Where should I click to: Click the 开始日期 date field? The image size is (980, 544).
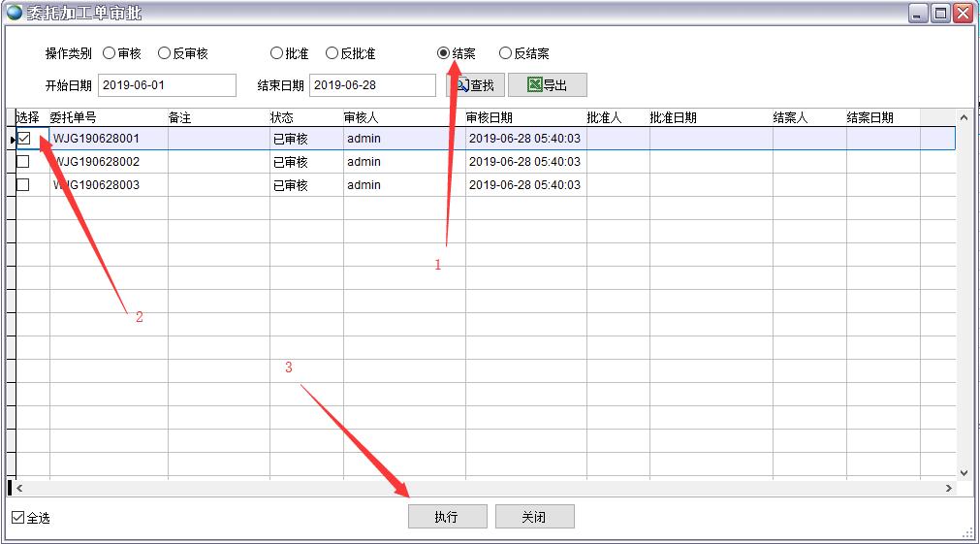[167, 85]
